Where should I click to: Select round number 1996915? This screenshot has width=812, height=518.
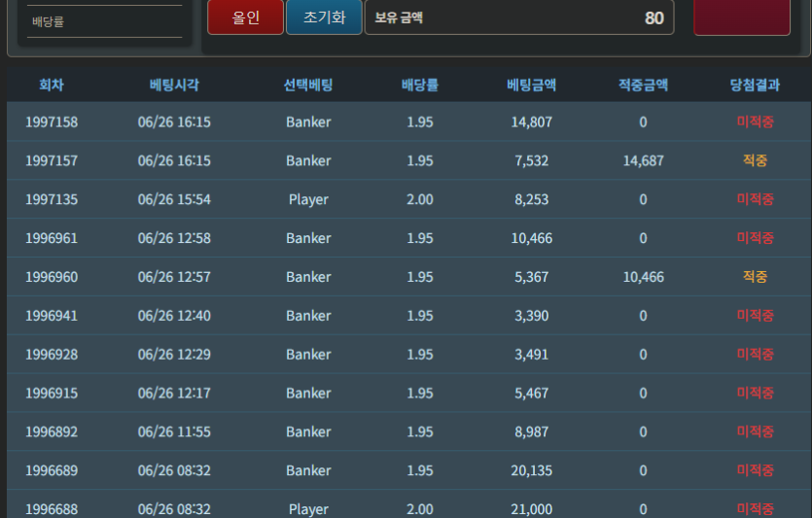coord(52,394)
